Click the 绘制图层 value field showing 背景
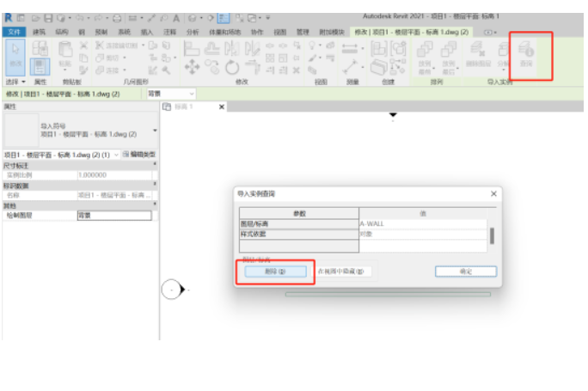The image size is (588, 391). [x=114, y=215]
